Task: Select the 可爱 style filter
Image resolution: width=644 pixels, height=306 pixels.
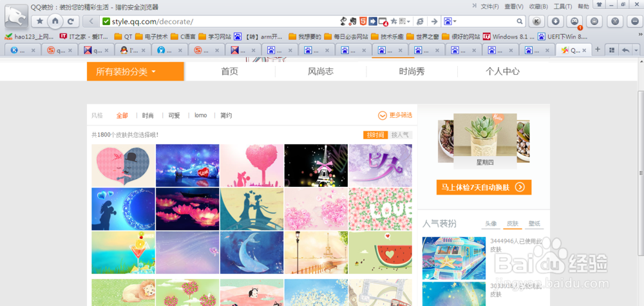Action: [174, 115]
